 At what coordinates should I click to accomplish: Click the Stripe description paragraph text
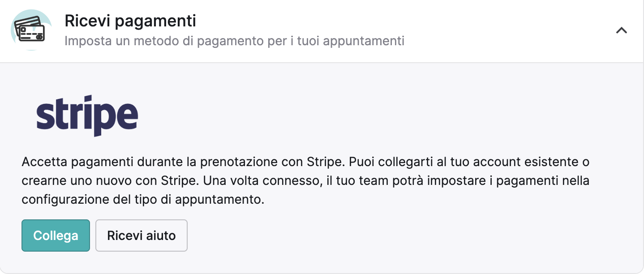[x=305, y=180]
